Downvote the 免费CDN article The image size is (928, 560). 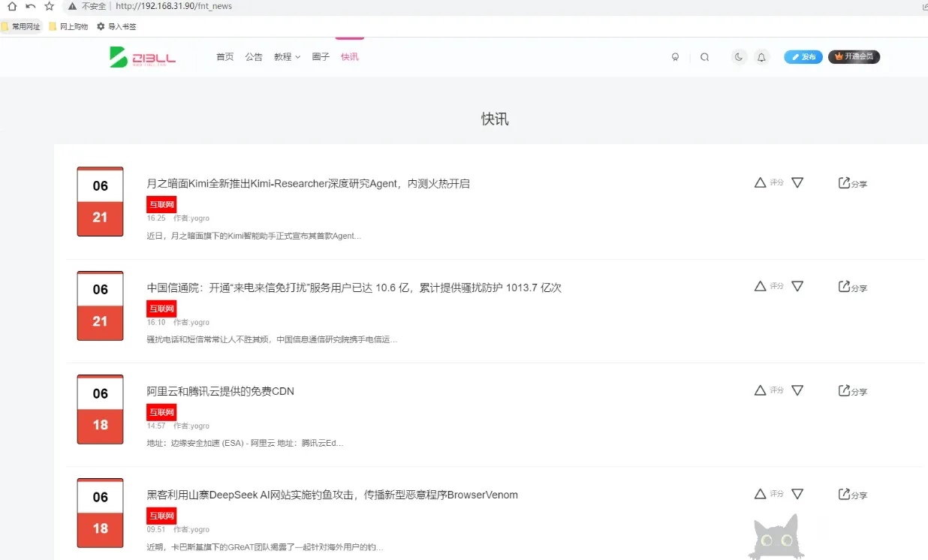pos(797,390)
